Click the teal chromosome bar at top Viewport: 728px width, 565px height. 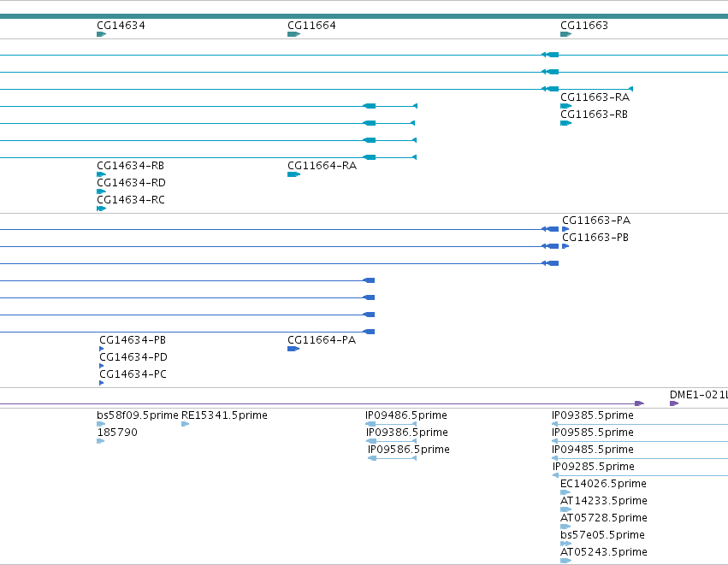364,16
